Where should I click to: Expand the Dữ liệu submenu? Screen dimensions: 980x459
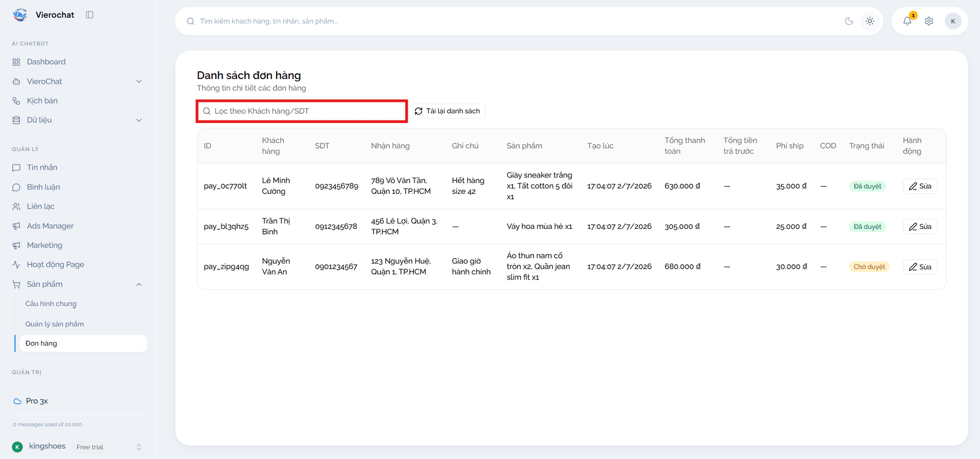139,120
